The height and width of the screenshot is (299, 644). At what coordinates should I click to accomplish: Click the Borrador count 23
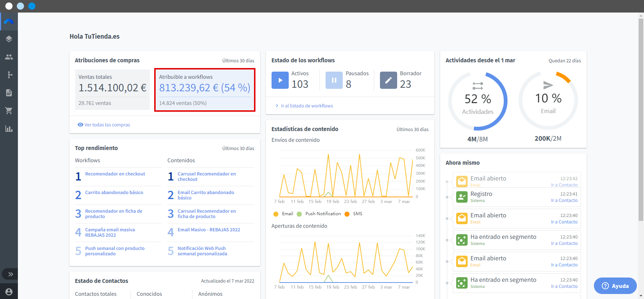(x=406, y=84)
